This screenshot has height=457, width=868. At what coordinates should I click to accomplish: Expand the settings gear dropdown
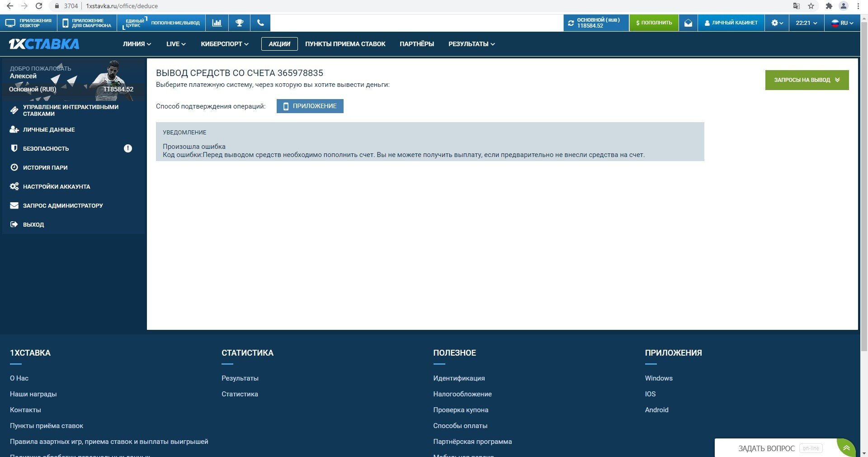point(777,23)
